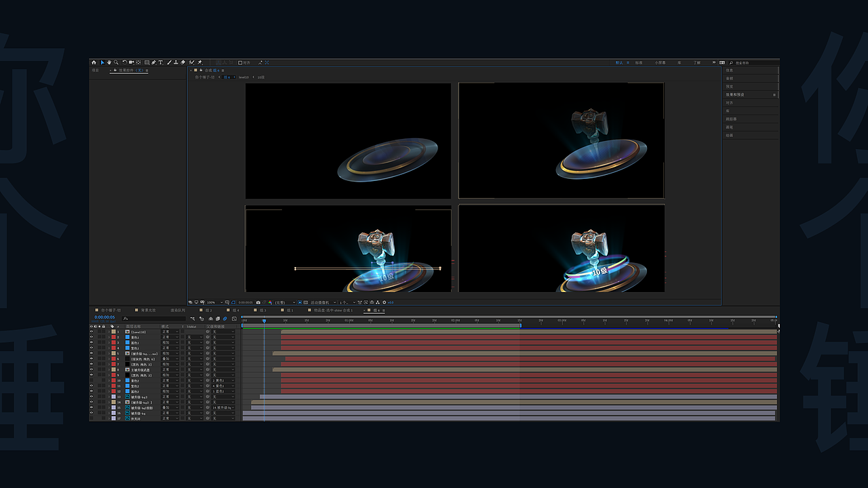This screenshot has height=488, width=868.
Task: Click the composition mini-flowchart icon in timeline
Action: coord(193,318)
